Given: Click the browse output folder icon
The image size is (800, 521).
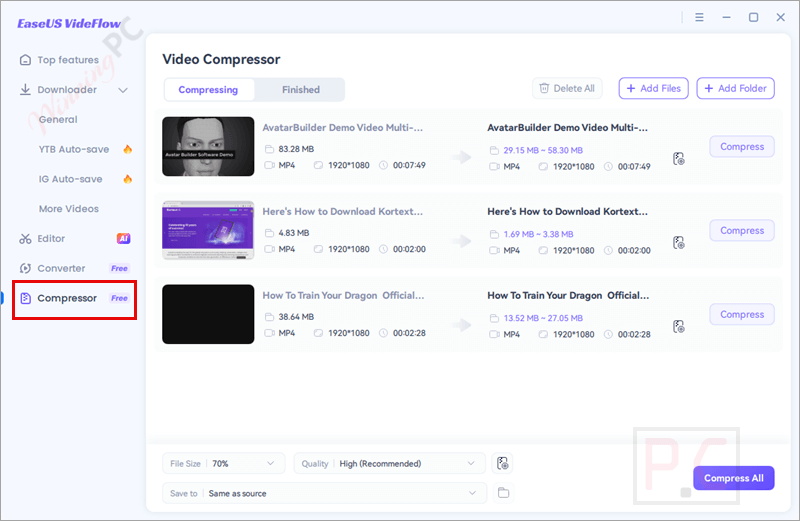Looking at the screenshot, I should 504,493.
